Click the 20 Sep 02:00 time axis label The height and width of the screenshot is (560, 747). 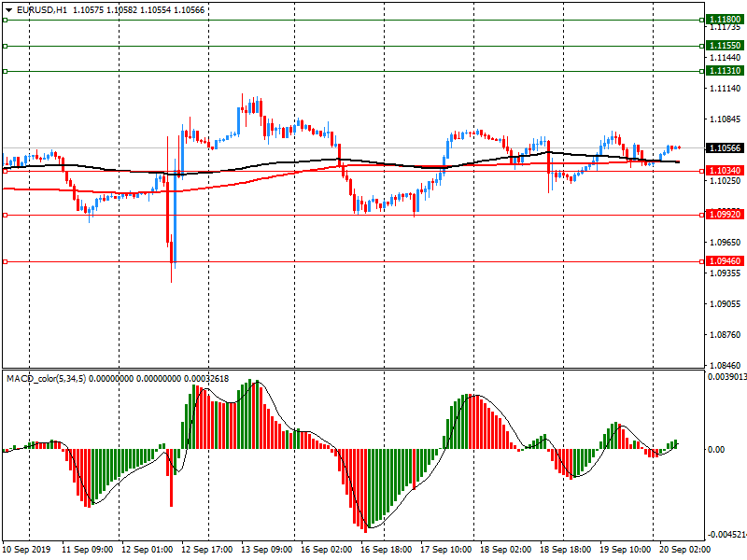pos(684,550)
